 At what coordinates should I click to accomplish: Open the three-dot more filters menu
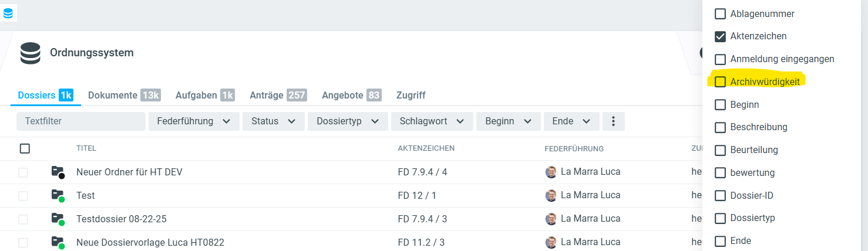613,121
